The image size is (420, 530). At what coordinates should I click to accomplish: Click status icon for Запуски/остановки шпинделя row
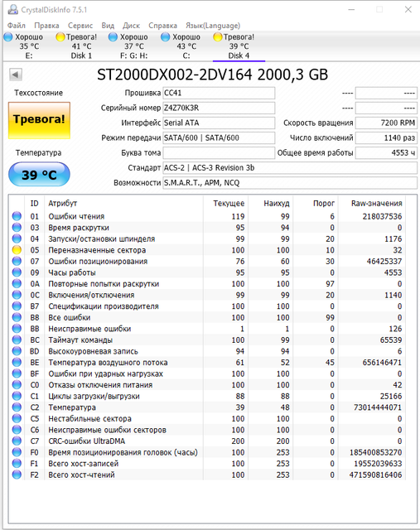pos(17,238)
